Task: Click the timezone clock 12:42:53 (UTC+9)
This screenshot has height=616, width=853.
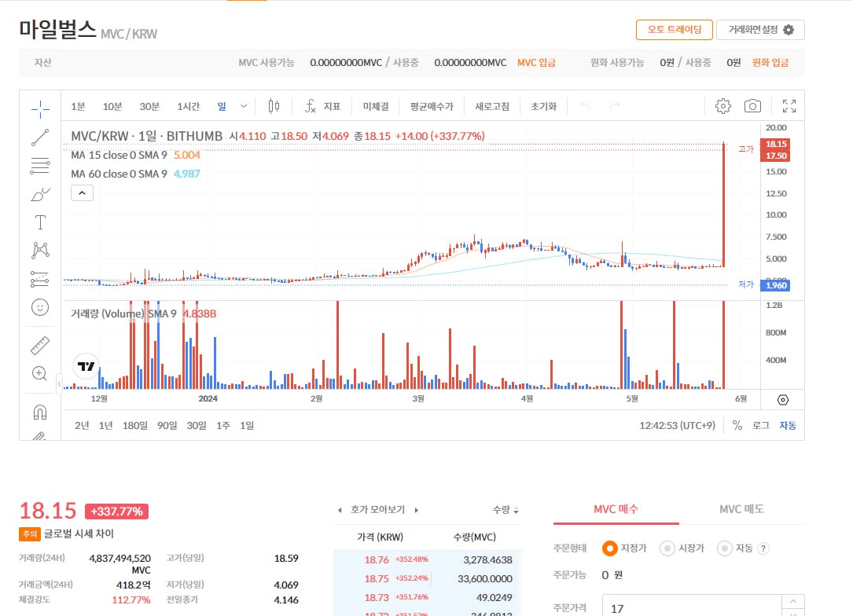Action: pyautogui.click(x=677, y=425)
